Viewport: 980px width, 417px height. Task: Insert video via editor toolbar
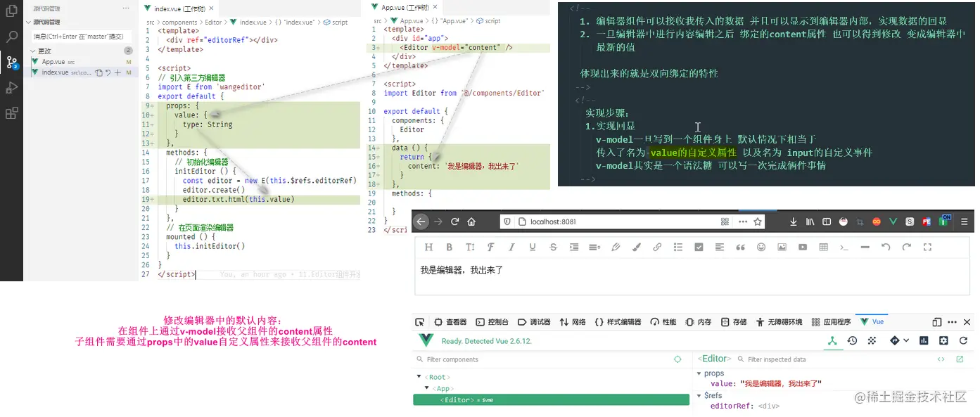click(x=803, y=248)
